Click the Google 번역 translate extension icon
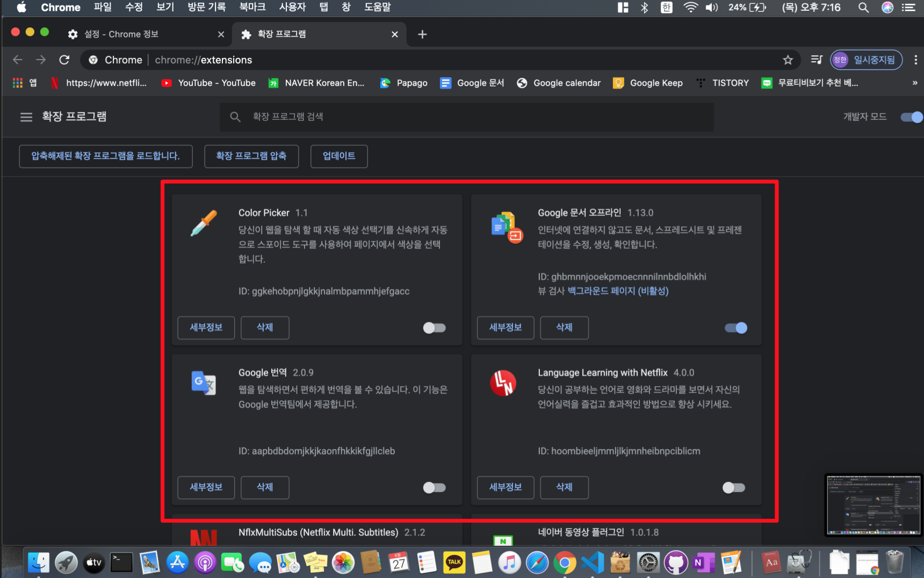The image size is (924, 578). [204, 383]
